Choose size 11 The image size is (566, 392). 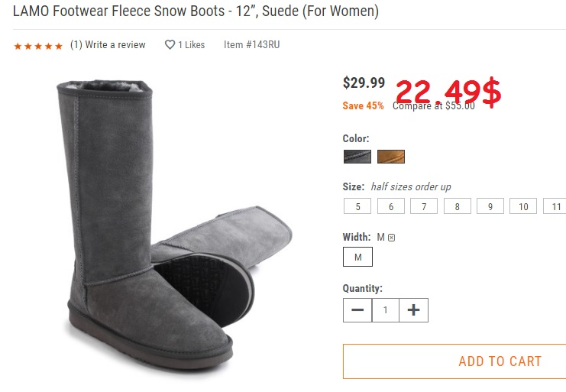coord(555,206)
